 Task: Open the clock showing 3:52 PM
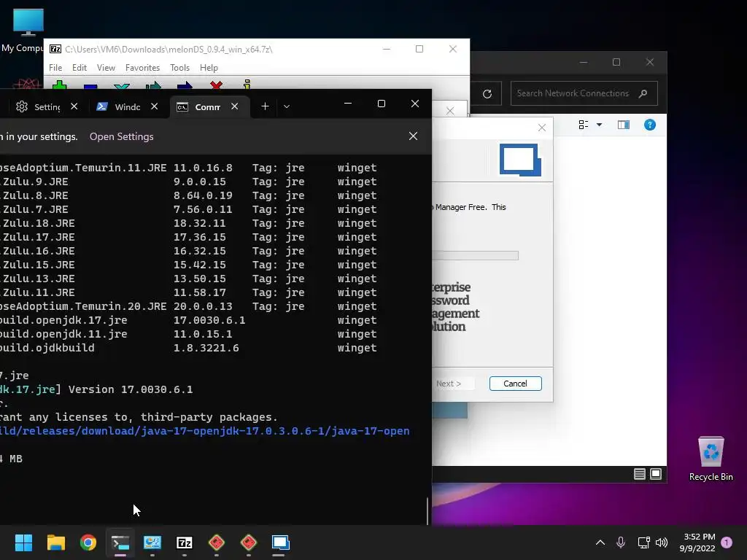click(697, 542)
